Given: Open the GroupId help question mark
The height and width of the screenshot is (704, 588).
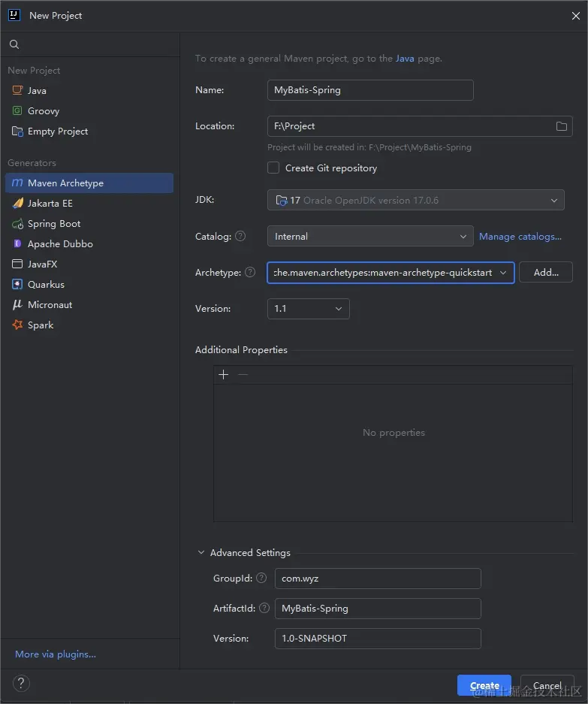Looking at the screenshot, I should click(x=261, y=578).
